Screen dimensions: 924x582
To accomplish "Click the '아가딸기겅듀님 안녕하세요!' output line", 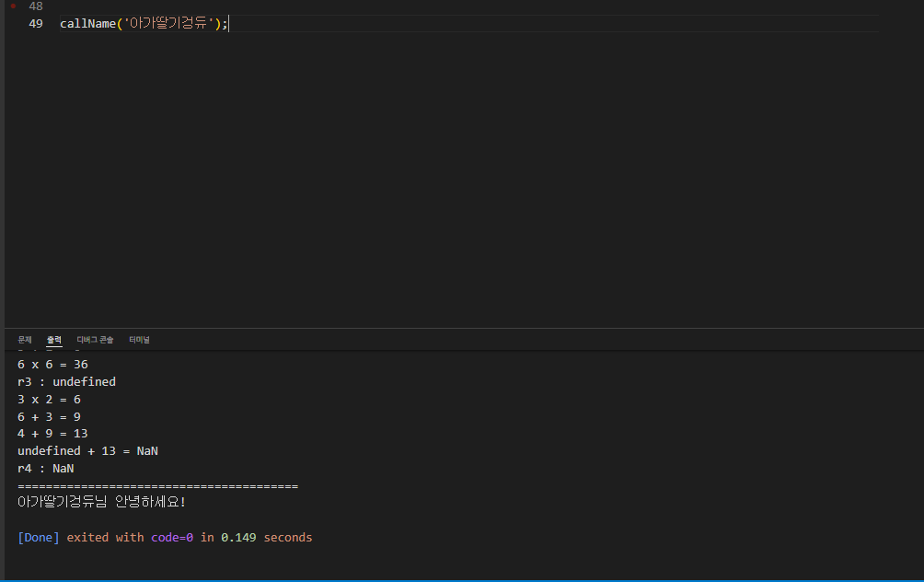I will (101, 502).
